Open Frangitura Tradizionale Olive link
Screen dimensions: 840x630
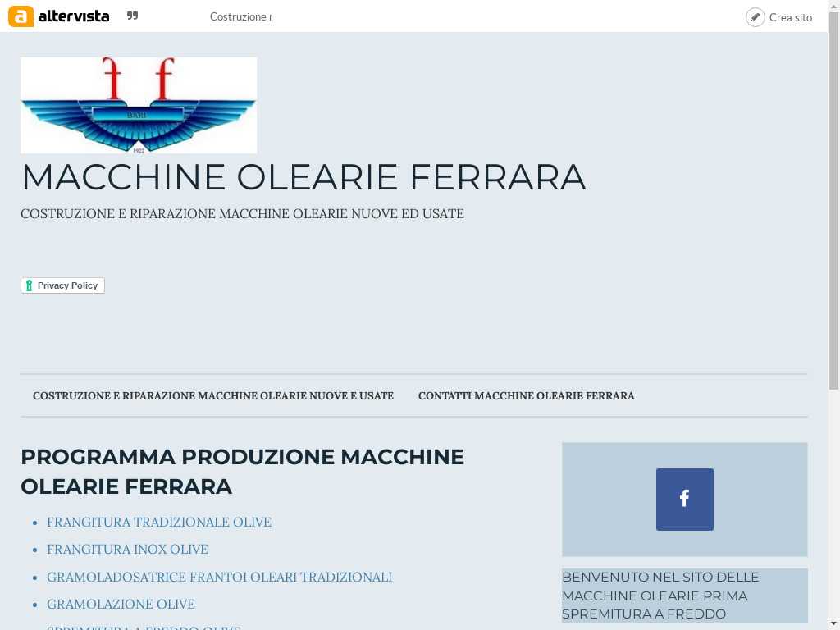159,522
